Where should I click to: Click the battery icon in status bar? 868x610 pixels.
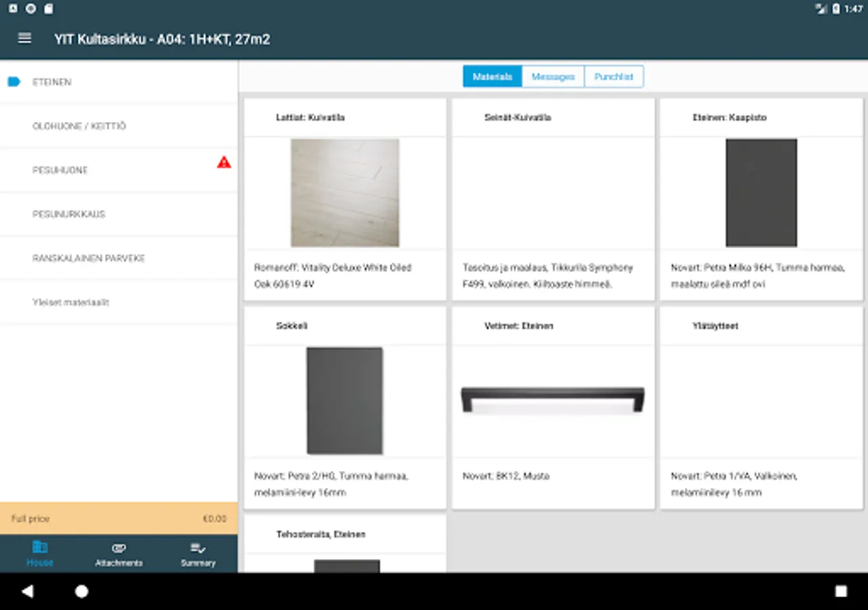(x=836, y=9)
